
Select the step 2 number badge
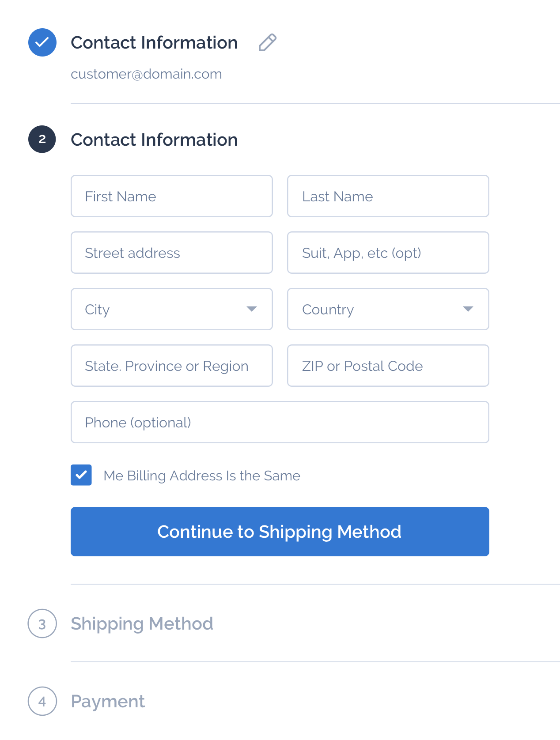click(x=42, y=139)
